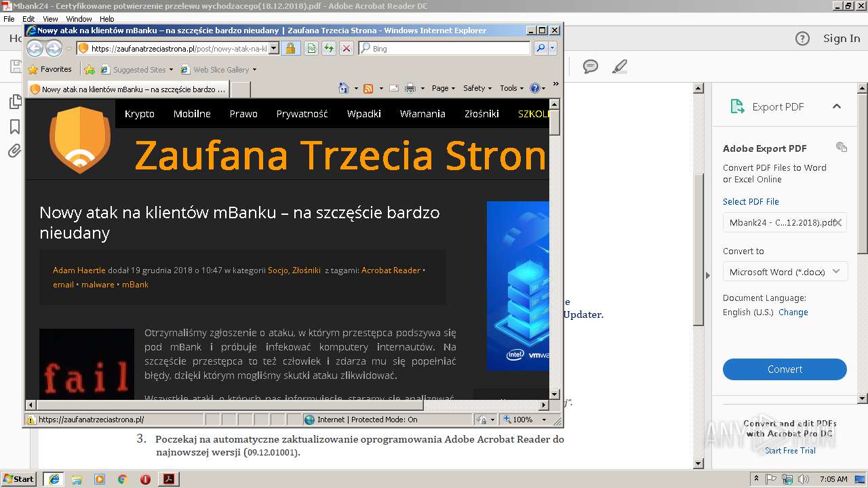Click the IE Forward navigation button
Image resolution: width=868 pixels, height=488 pixels.
pos(54,48)
